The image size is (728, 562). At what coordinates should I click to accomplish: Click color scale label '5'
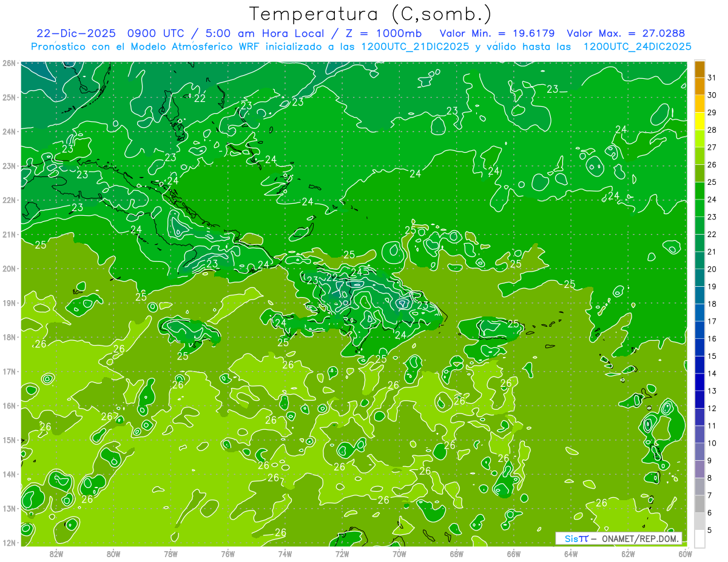[x=710, y=530]
